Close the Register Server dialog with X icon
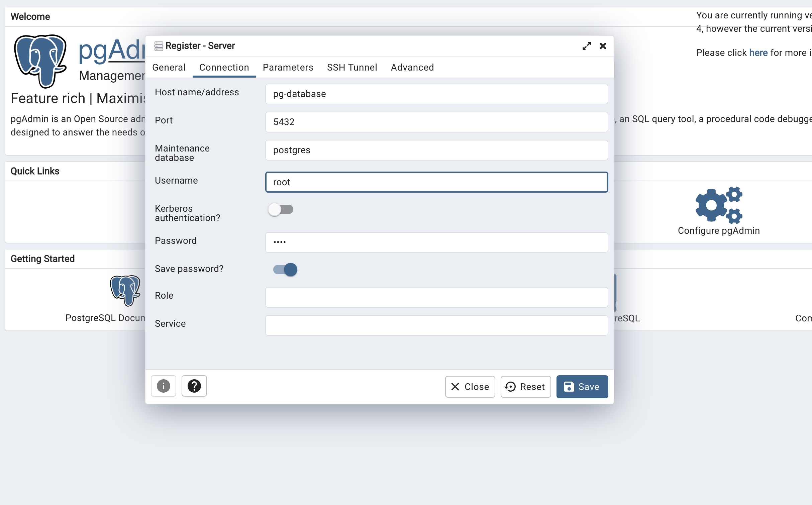The height and width of the screenshot is (505, 812). coord(603,46)
